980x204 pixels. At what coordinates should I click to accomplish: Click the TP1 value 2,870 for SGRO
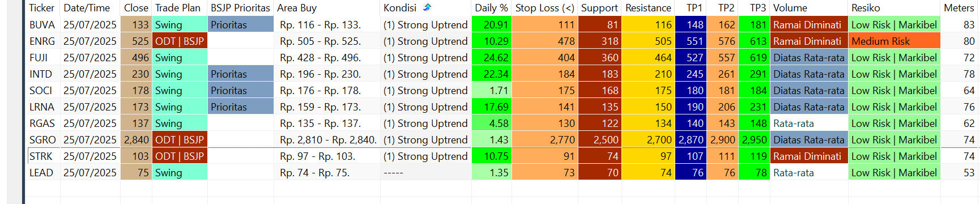pyautogui.click(x=691, y=139)
